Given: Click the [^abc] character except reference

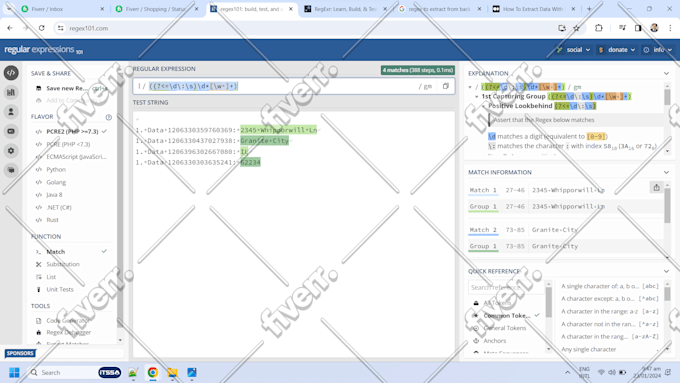Looking at the screenshot, I should tap(609, 299).
